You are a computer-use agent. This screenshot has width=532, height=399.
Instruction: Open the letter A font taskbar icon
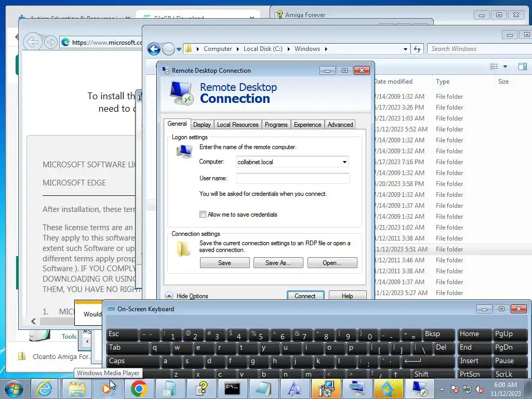tap(295, 389)
